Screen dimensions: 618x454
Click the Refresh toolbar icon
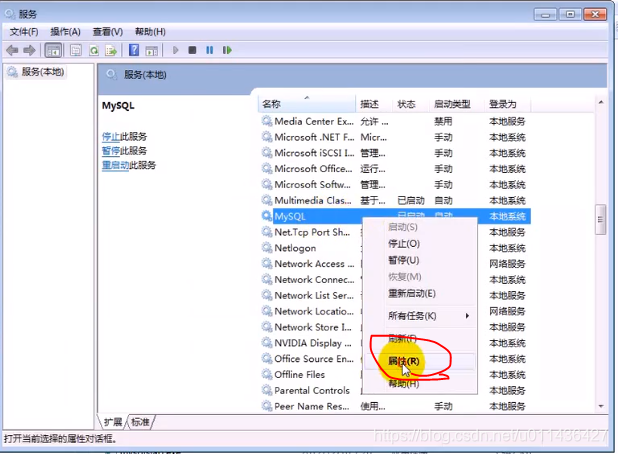point(94,50)
